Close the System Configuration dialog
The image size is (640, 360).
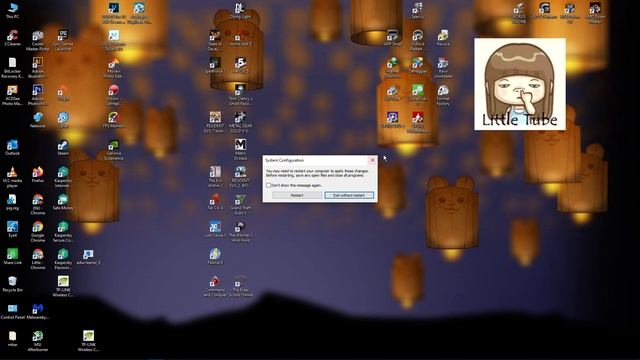tap(372, 160)
